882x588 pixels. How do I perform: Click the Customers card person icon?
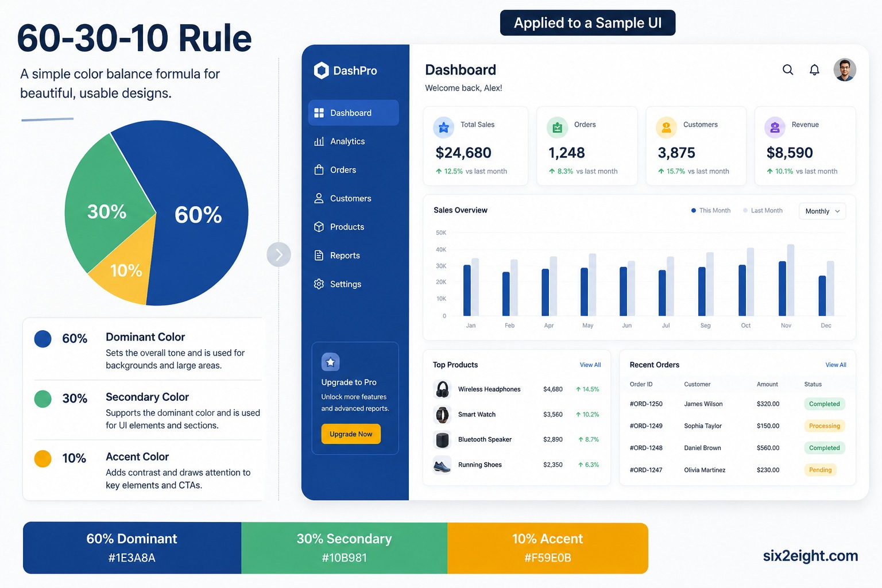[x=666, y=127]
